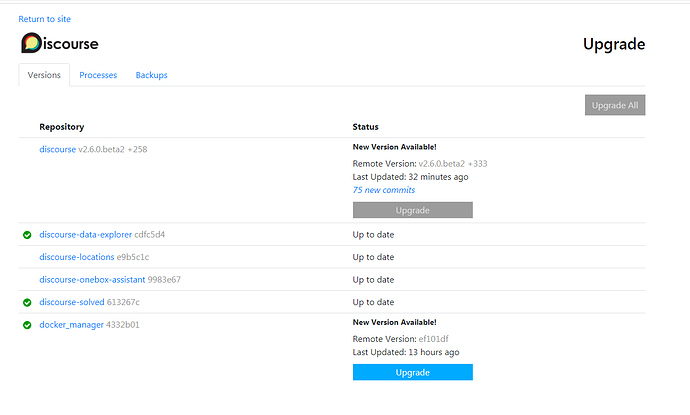Select remote version hash ef101df

click(433, 339)
